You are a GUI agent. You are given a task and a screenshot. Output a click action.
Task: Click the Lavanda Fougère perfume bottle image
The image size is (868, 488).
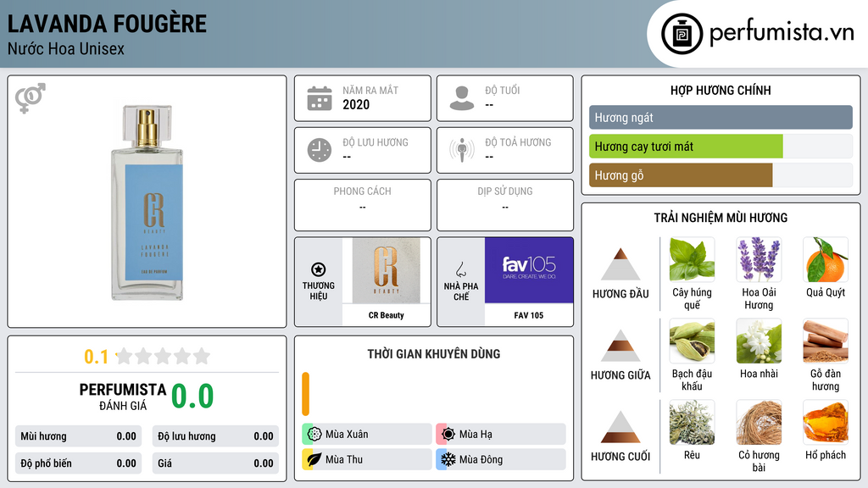click(x=147, y=202)
